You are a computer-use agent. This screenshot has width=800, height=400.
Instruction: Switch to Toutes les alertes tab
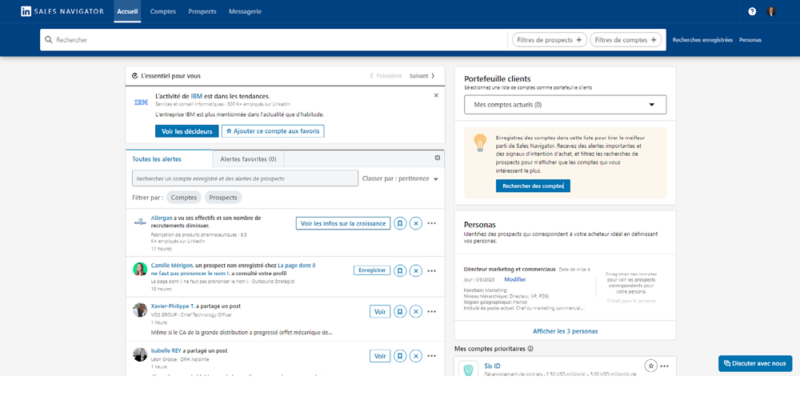(x=169, y=159)
